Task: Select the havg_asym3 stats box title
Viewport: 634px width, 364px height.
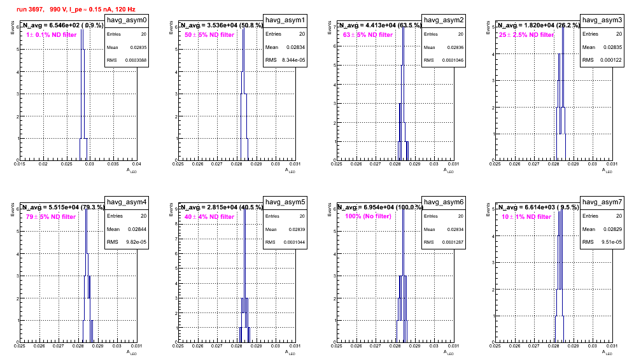Action: 602,20
